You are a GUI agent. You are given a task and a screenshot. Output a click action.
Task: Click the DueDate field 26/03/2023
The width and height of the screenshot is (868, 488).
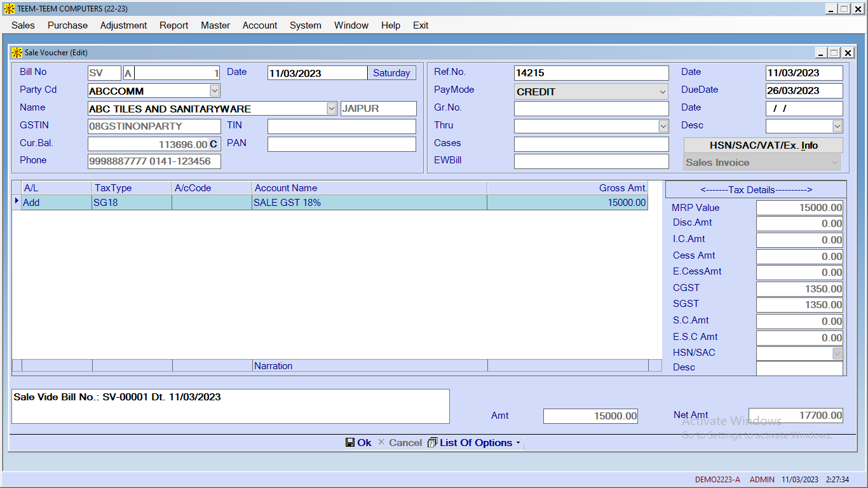(804, 91)
